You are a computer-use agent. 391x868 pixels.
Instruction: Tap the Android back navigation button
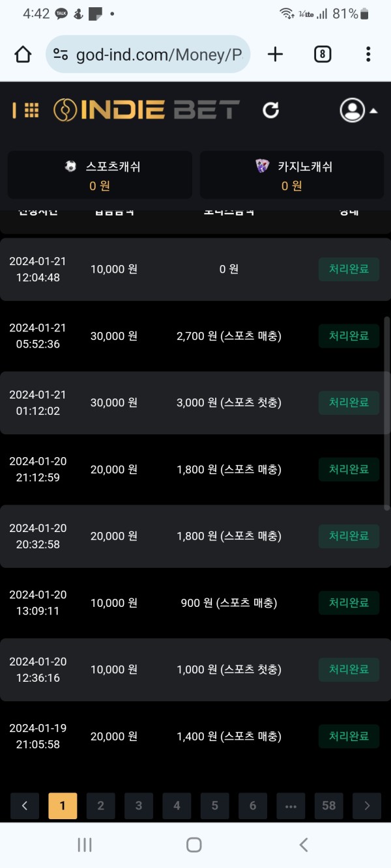click(x=303, y=845)
